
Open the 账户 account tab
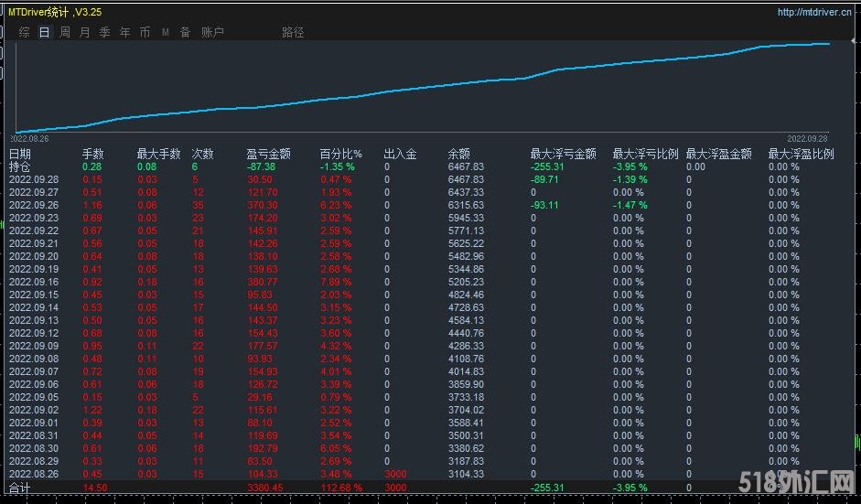click(x=212, y=32)
